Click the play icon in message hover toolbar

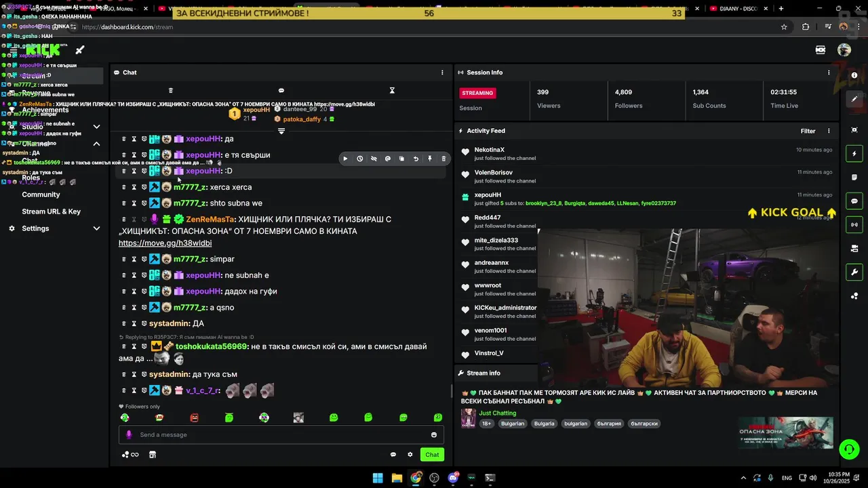coord(345,159)
